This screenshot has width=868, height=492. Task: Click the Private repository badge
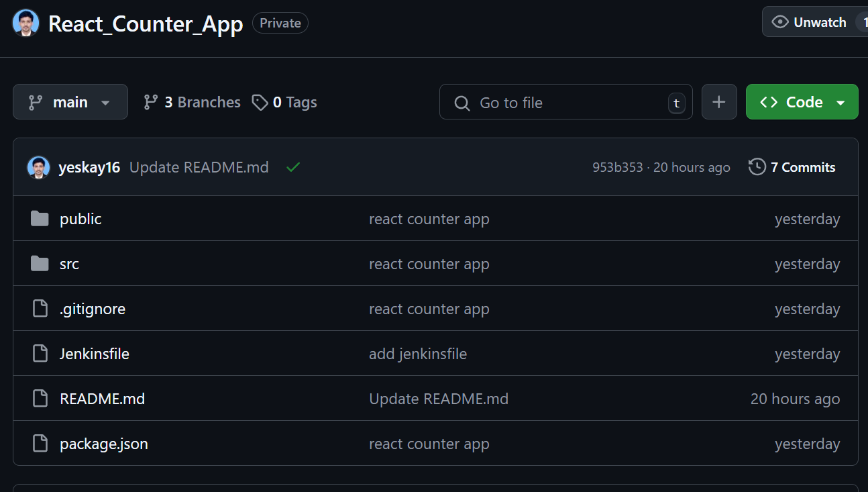280,22
